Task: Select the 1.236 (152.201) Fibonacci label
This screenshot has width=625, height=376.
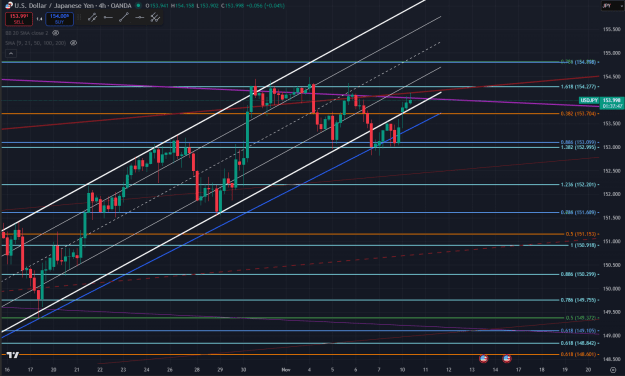Action: coord(578,185)
